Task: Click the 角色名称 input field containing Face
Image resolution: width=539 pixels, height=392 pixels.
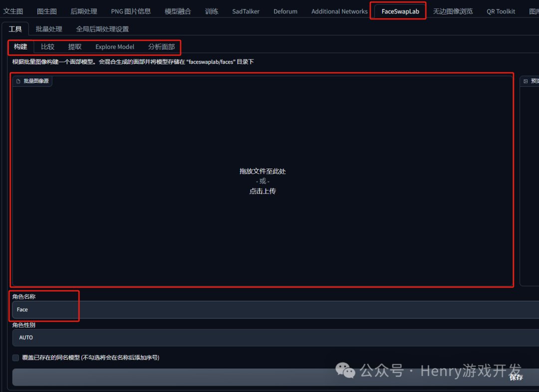Action: click(x=275, y=310)
